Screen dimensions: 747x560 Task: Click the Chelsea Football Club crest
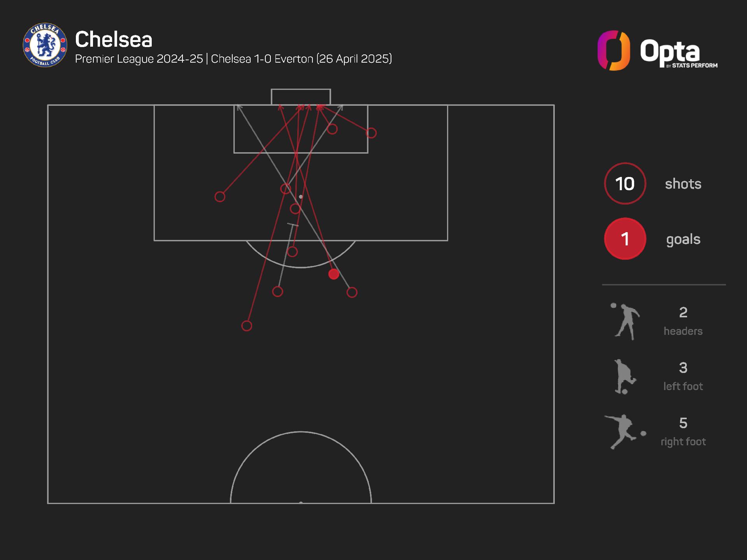point(45,45)
